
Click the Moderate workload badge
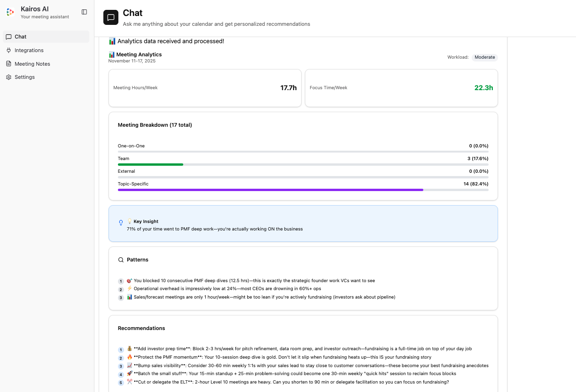point(484,57)
